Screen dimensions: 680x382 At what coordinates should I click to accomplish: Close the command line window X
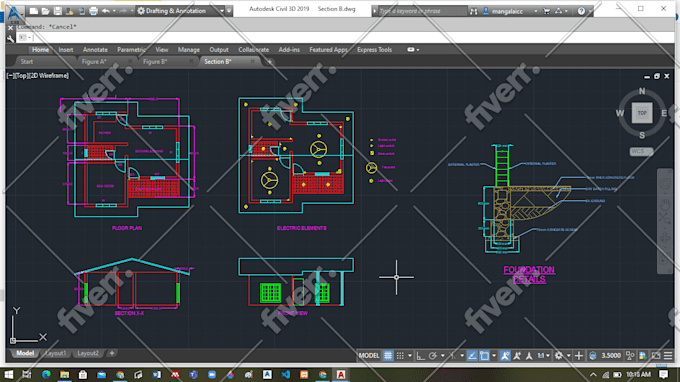click(10, 28)
